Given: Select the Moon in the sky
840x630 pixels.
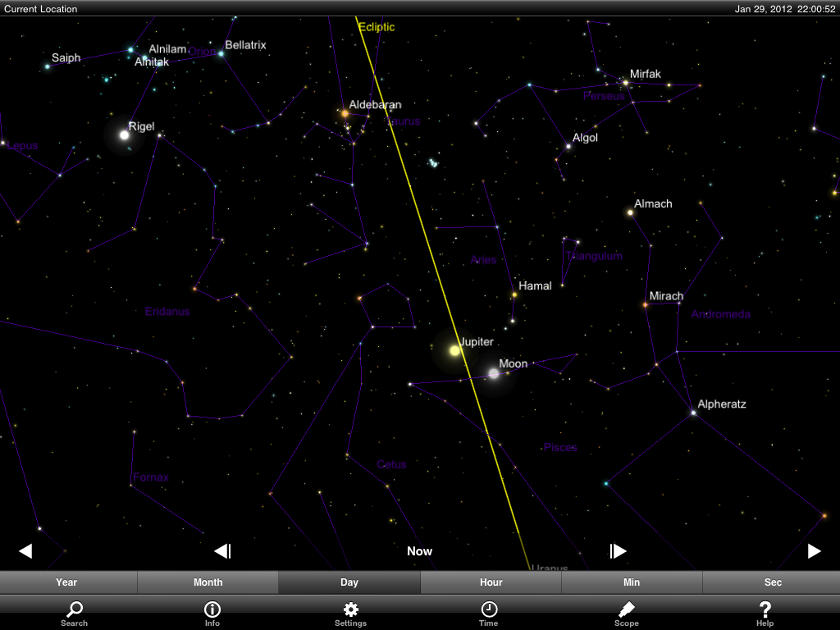Looking at the screenshot, I should tap(494, 373).
